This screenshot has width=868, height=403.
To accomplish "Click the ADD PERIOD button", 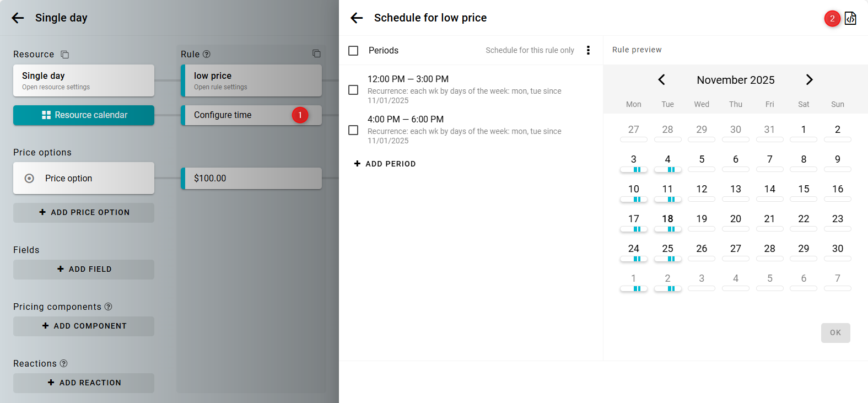I will point(385,164).
